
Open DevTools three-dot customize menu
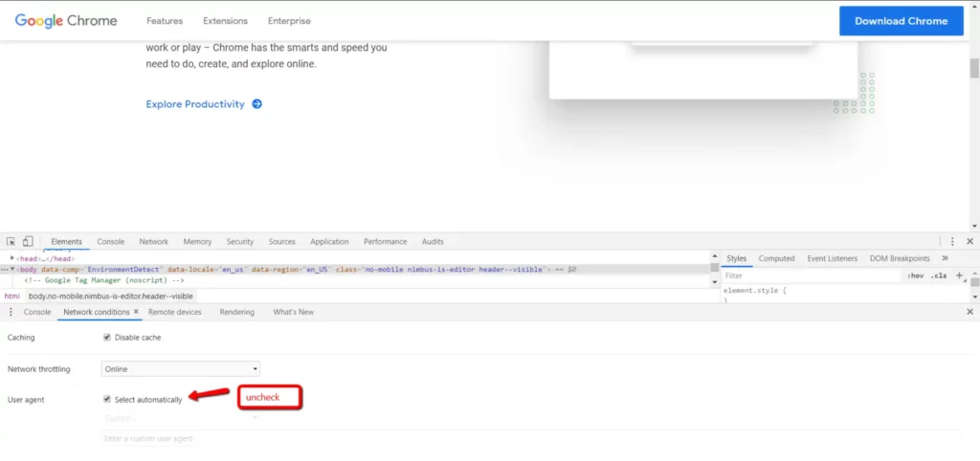point(952,241)
